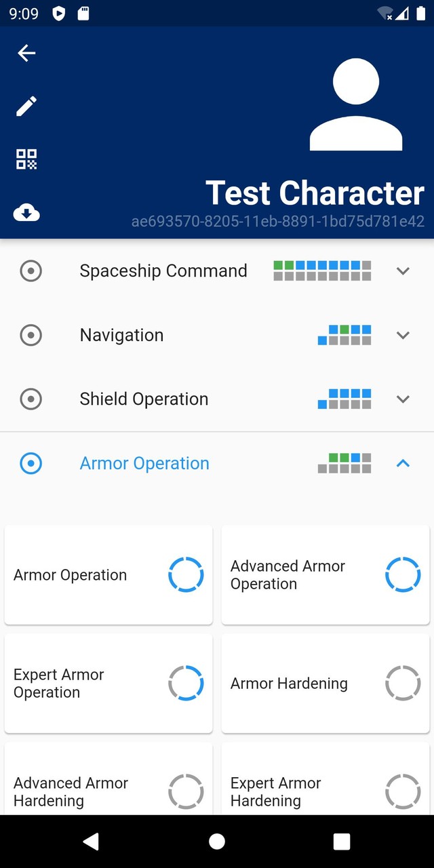Tap the cloud download icon
This screenshot has height=868, width=434.
26,213
